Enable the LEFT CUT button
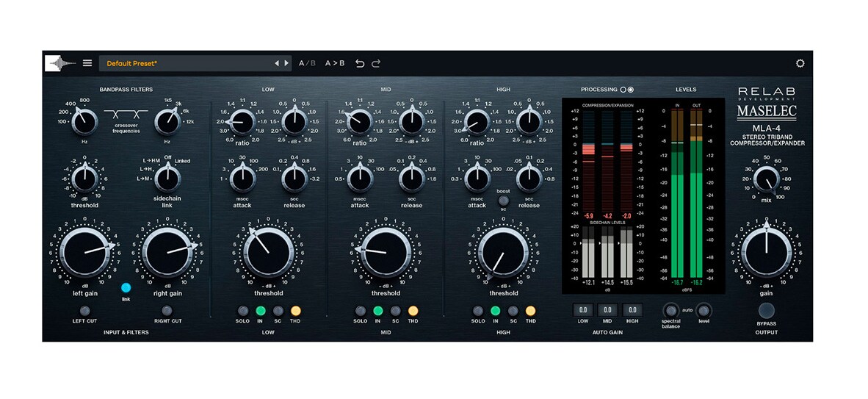 pos(84,311)
